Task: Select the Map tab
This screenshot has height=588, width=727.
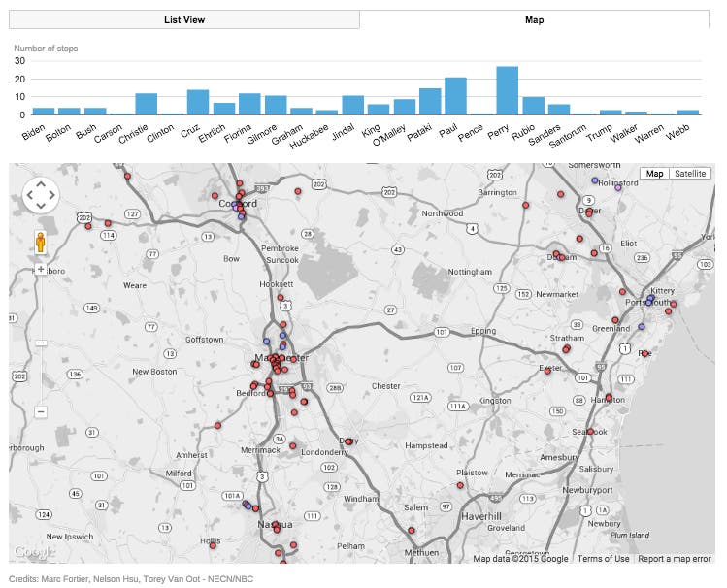Action: point(534,19)
